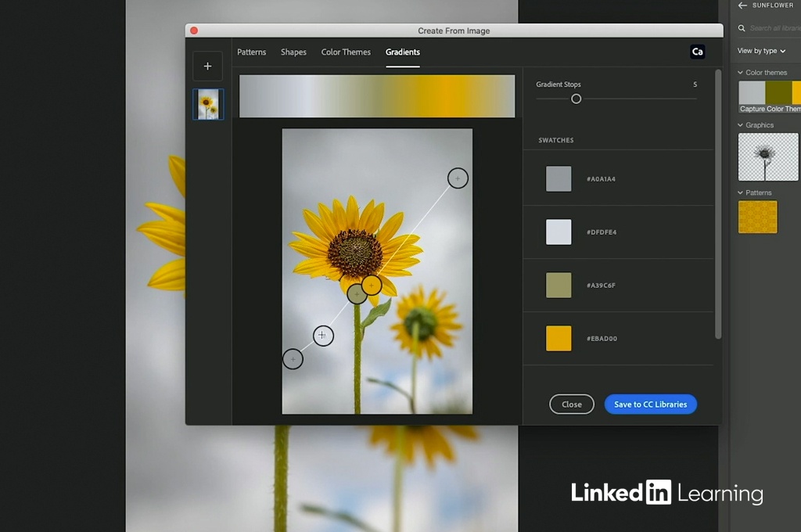The image size is (801, 532).
Task: Select the top-right gradient stop marker on image
Action: tap(458, 178)
